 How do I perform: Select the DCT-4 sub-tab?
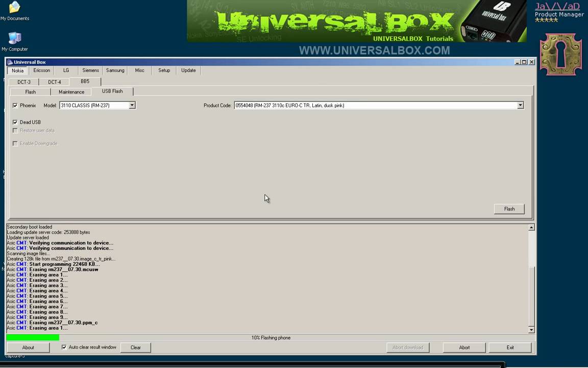(55, 82)
